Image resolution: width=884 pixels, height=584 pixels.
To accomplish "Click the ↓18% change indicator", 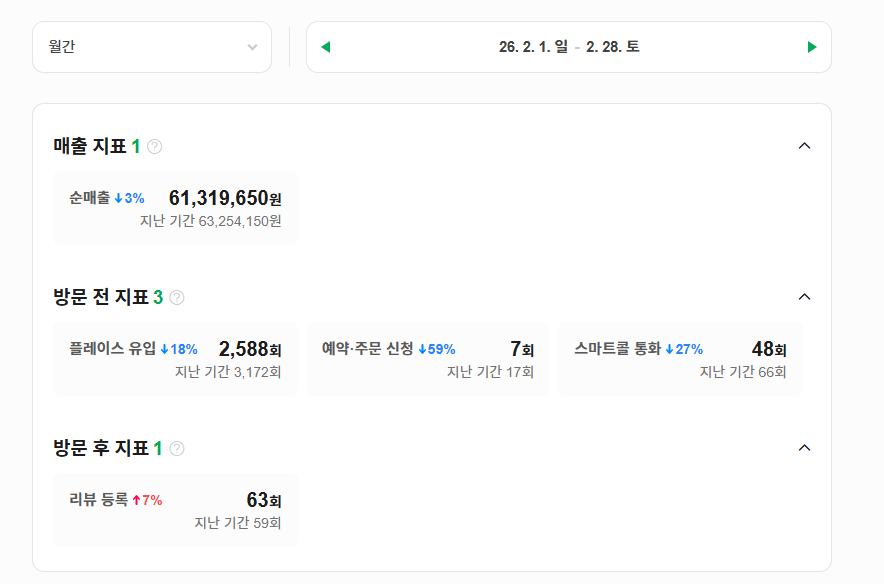I will [179, 349].
